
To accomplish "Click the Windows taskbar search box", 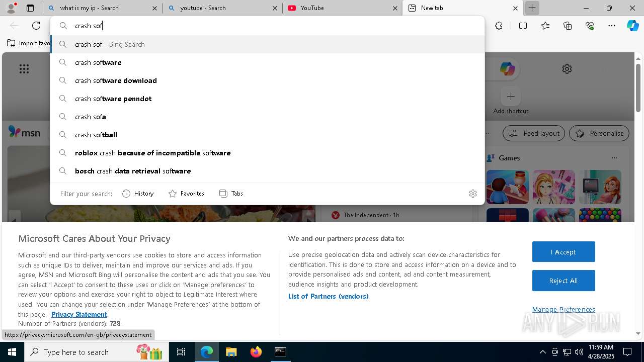I will pos(97,352).
